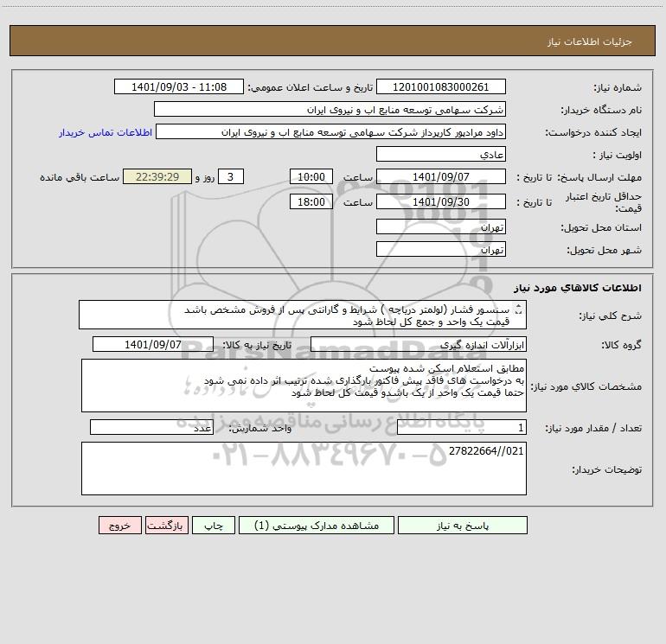The height and width of the screenshot is (644, 666).
Task: Click the 'ایجاد کننده درخواست:' label
Action: [x=593, y=133]
